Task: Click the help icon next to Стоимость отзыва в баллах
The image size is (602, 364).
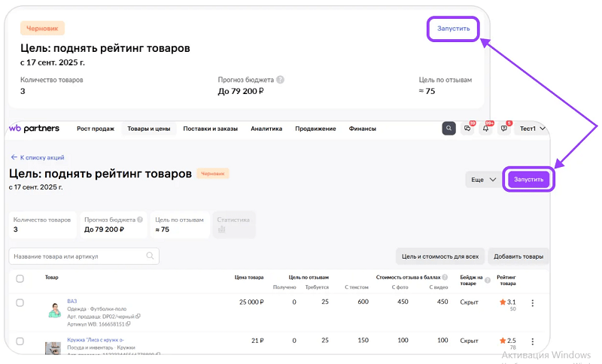Action: point(445,277)
